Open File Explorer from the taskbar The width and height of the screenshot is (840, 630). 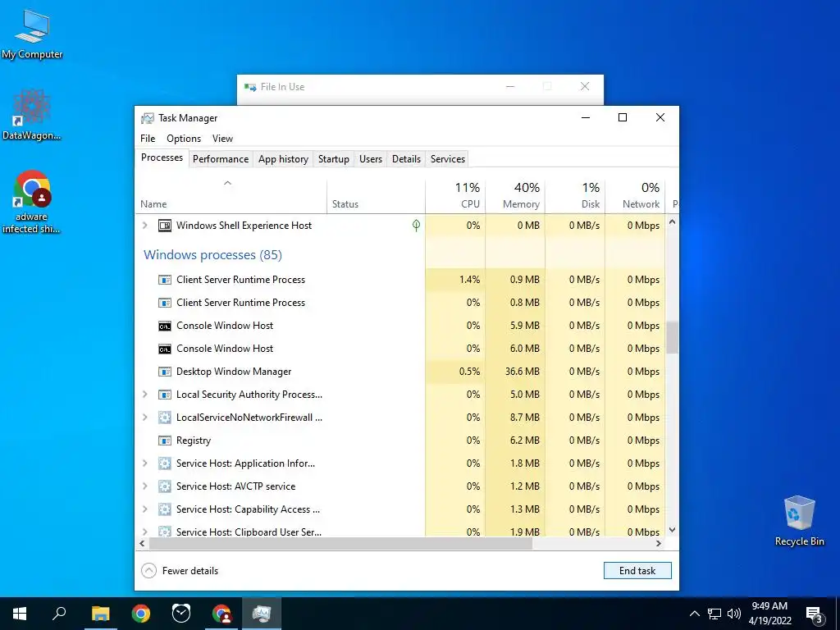(100, 614)
